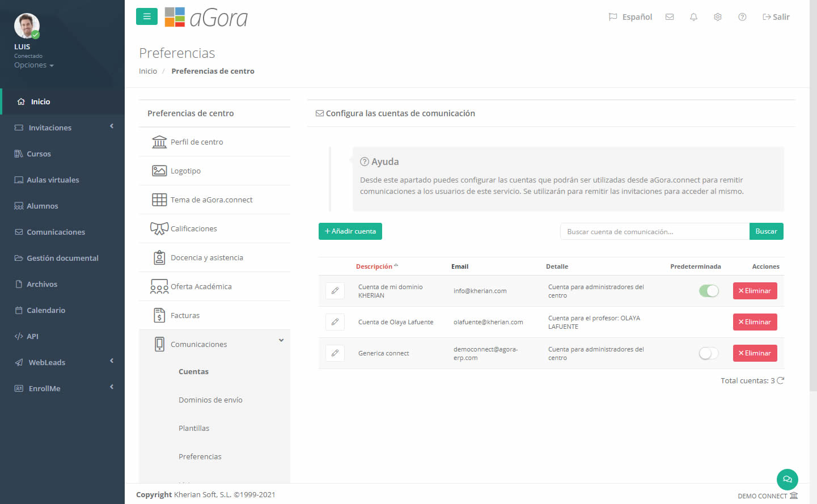817x504 pixels.
Task: Click the olafuente@kherian.com email cell
Action: 488,322
